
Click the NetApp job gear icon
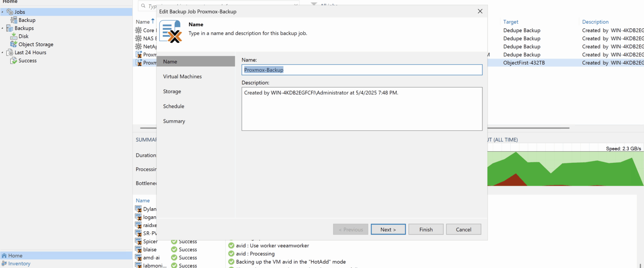pyautogui.click(x=139, y=46)
